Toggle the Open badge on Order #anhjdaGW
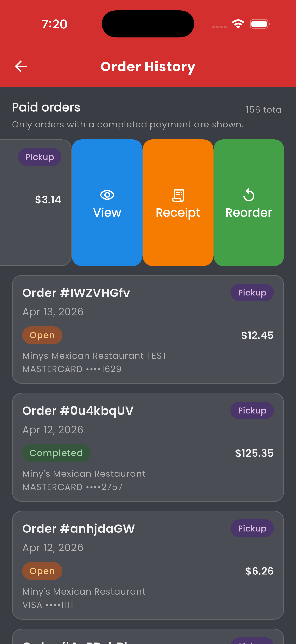The width and height of the screenshot is (296, 644). pos(42,571)
